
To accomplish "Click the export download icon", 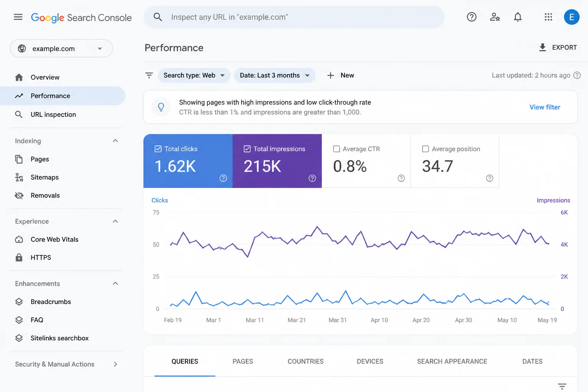I will pyautogui.click(x=542, y=47).
